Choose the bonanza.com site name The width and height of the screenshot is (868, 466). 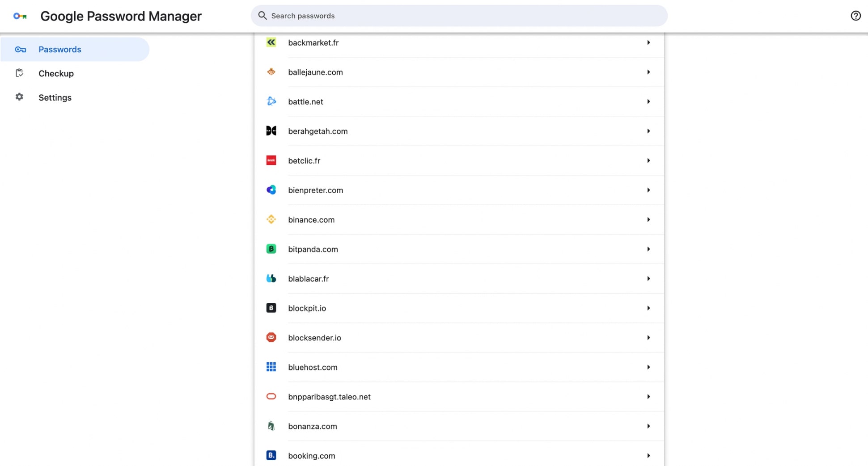[x=313, y=426]
